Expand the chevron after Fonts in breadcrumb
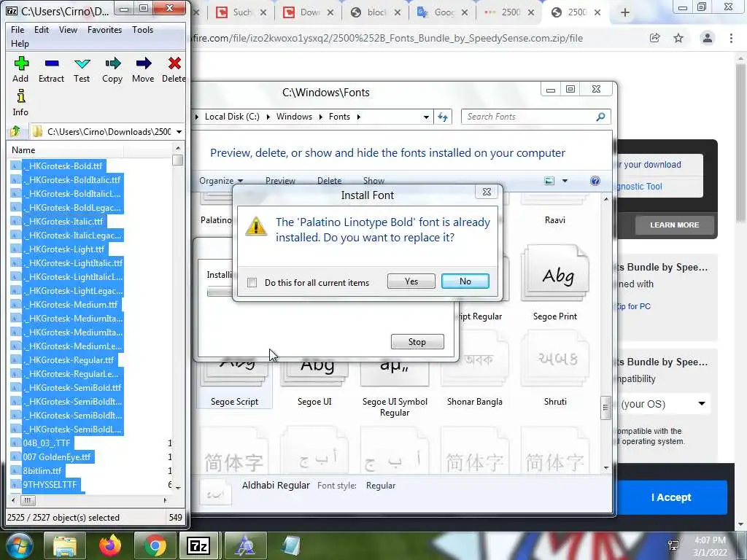 pos(358,117)
